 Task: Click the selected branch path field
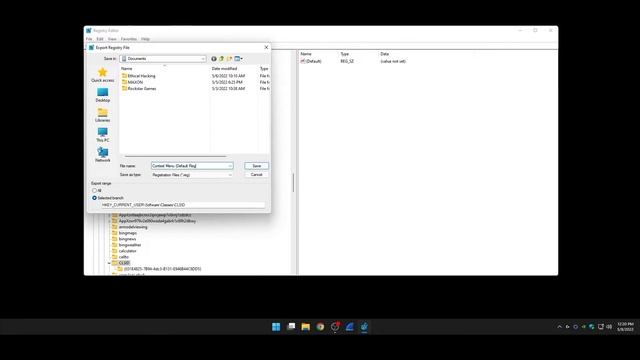click(x=182, y=205)
